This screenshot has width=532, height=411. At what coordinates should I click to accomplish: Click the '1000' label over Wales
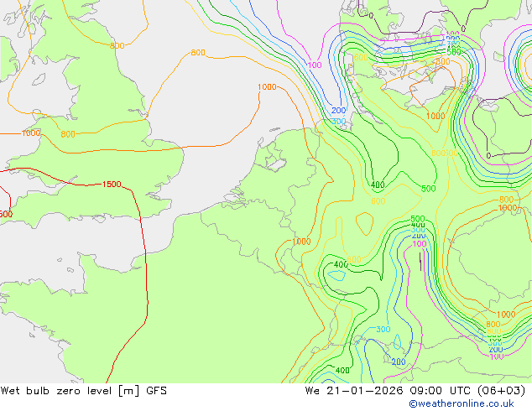tap(31, 133)
